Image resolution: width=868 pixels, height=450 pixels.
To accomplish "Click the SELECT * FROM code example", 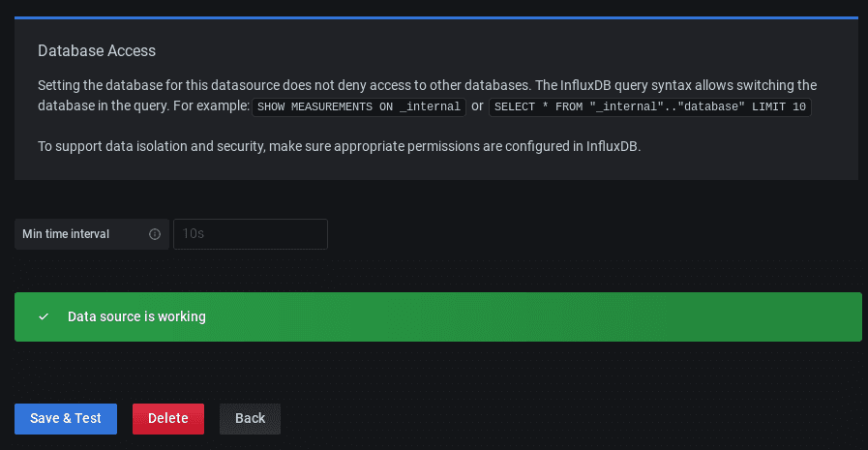I will pos(649,106).
